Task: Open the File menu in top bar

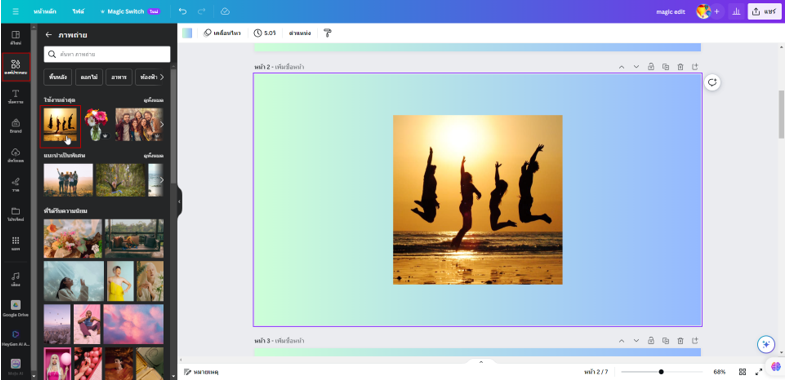Action: [x=78, y=12]
